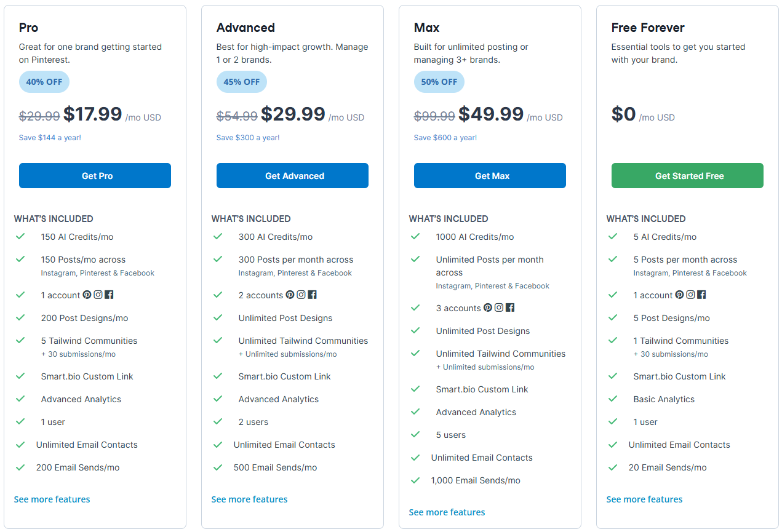Click the 40% OFF badge on Pro

click(x=44, y=81)
